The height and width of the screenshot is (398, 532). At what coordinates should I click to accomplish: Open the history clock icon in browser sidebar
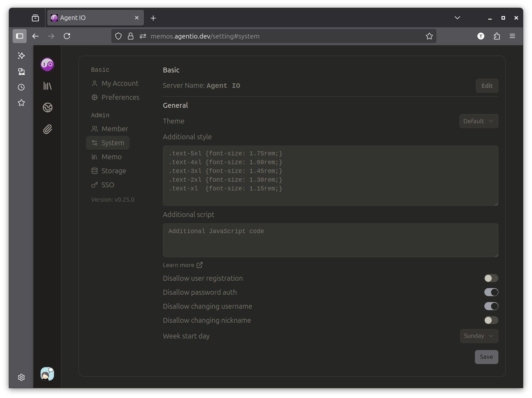pos(21,87)
